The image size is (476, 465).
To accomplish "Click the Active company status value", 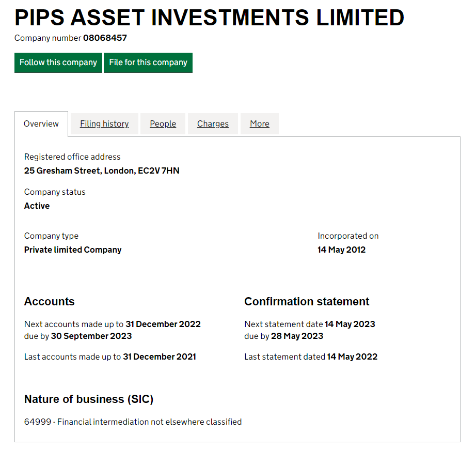I will (37, 206).
